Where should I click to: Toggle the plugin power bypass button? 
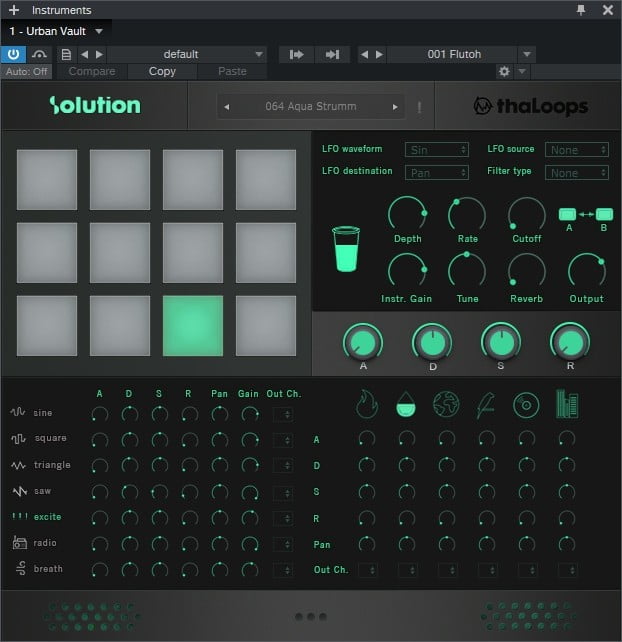click(13, 54)
